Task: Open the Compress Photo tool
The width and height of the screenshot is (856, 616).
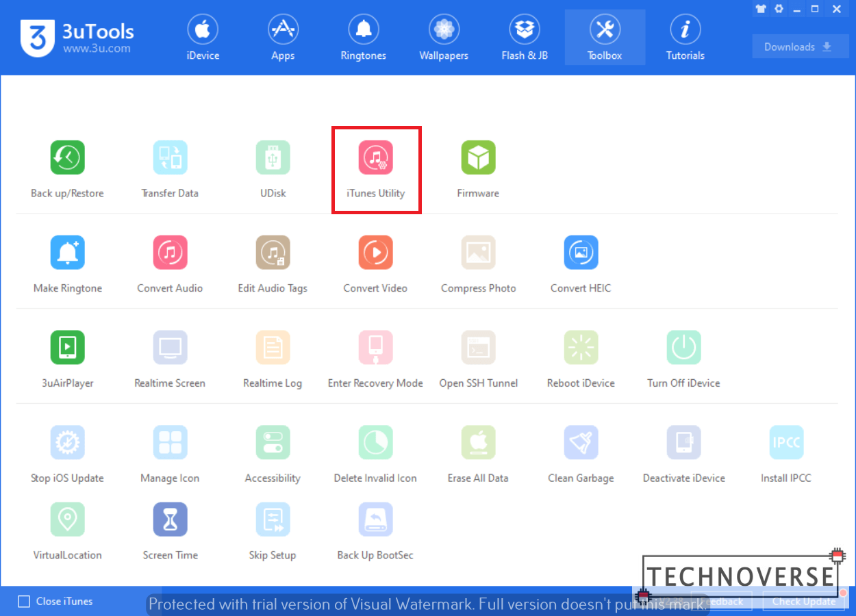Action: tap(478, 264)
